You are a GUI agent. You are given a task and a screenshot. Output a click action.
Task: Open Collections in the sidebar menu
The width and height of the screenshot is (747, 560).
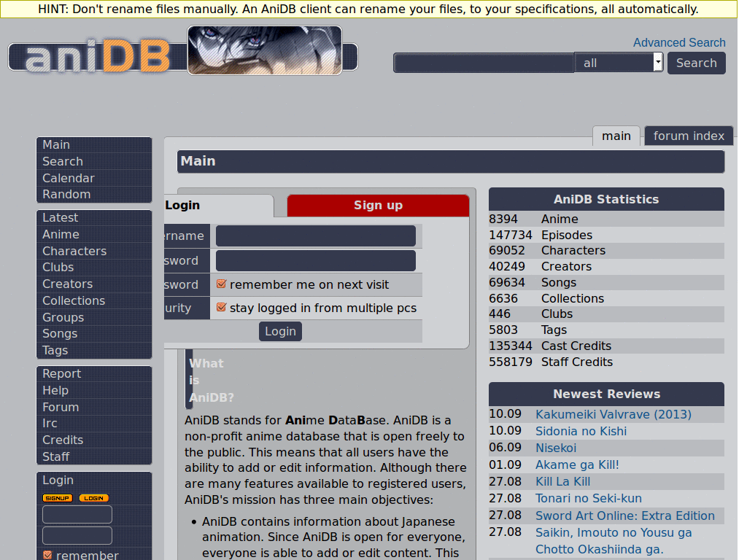pos(94,300)
